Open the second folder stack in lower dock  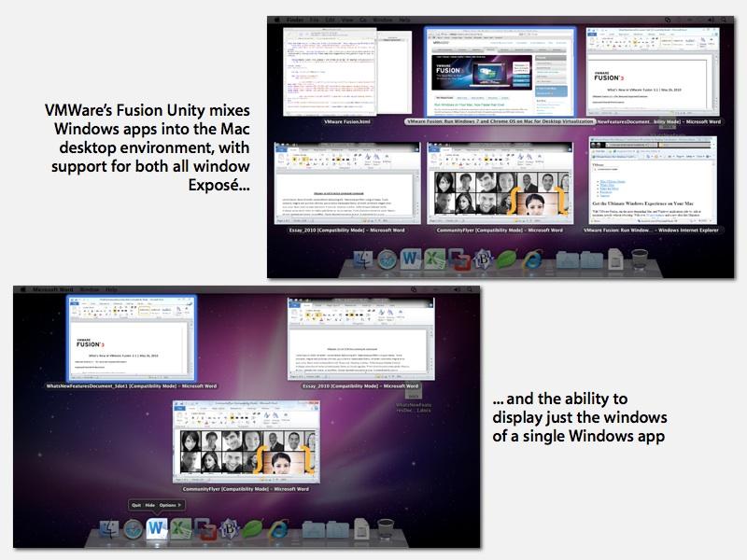pos(337,529)
